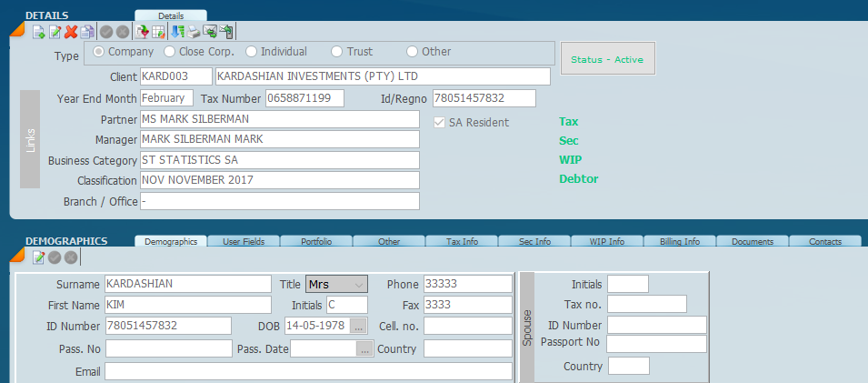
Task: Click the red X delete icon
Action: click(71, 32)
